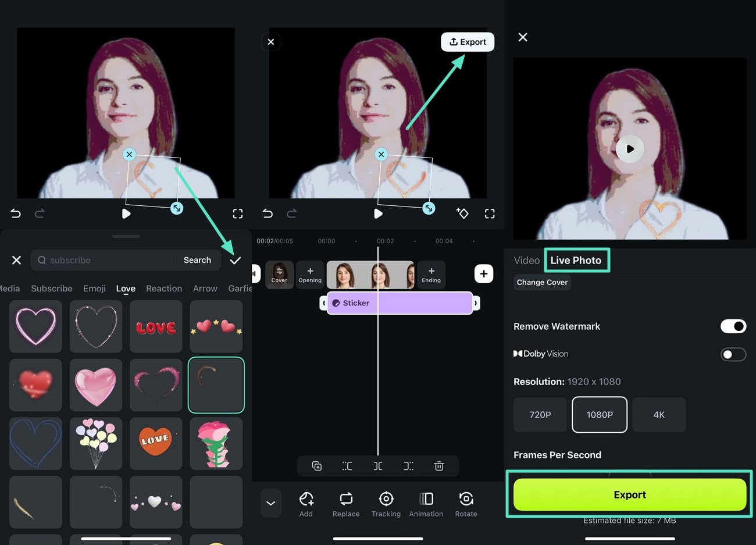Image resolution: width=756 pixels, height=545 pixels.
Task: Select the magenta glitter heart sticker
Action: [156, 385]
